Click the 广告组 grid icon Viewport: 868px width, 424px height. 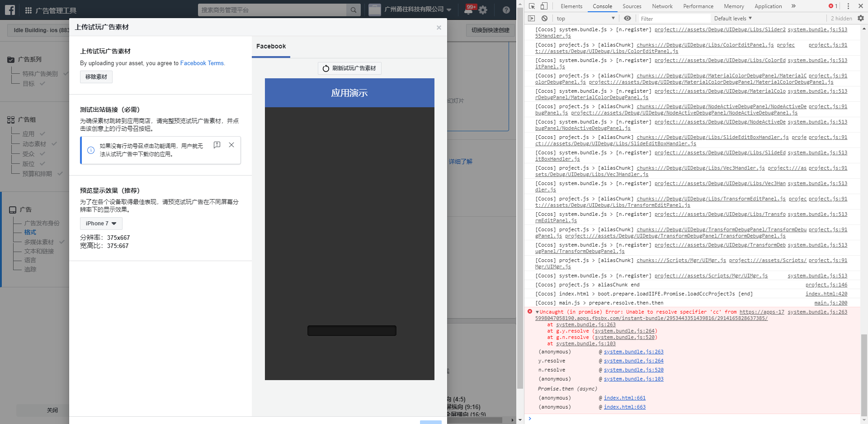click(x=11, y=120)
